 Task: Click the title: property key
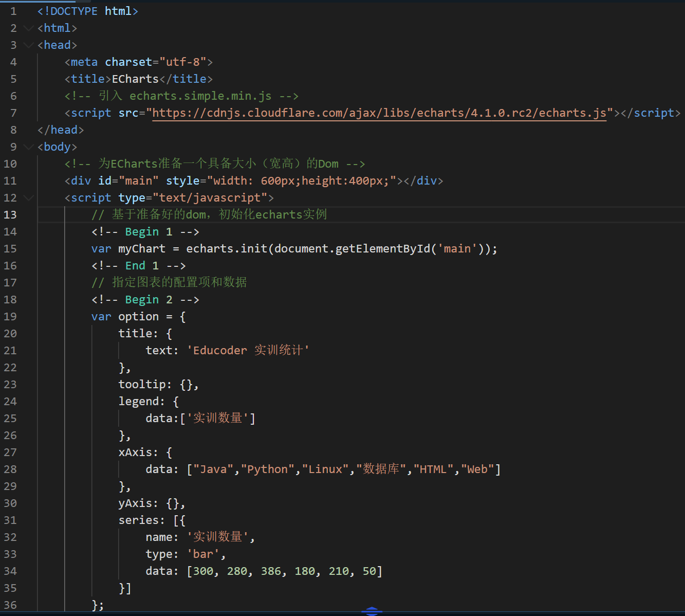click(x=138, y=334)
